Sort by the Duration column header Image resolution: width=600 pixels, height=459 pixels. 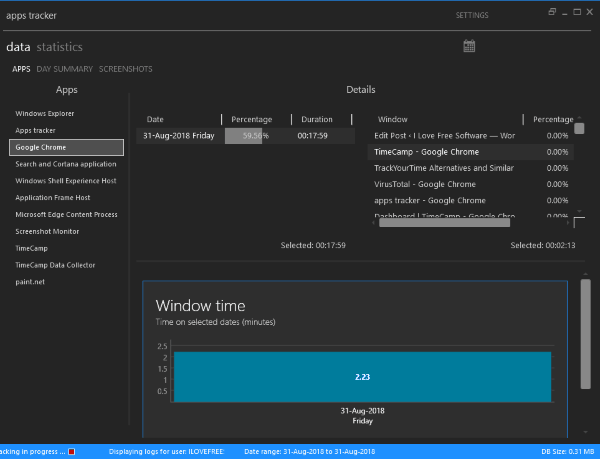pyautogui.click(x=316, y=119)
